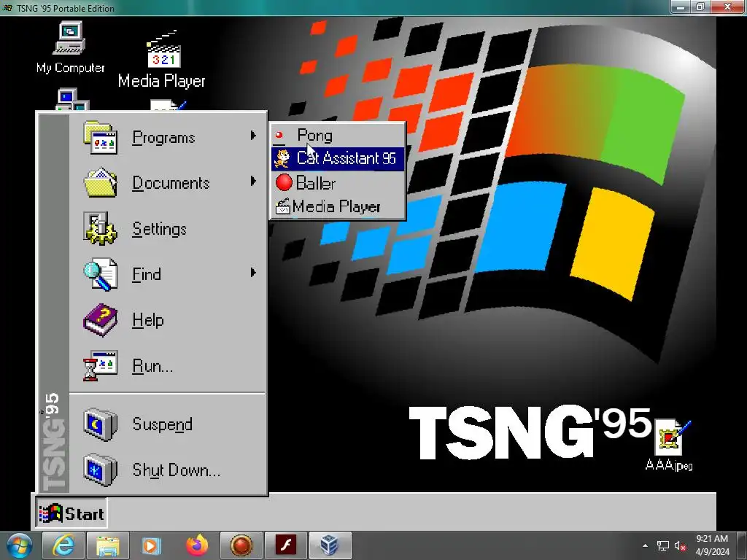Open Firefox from the taskbar
Viewport: 747px width, 560px height.
[197, 545]
